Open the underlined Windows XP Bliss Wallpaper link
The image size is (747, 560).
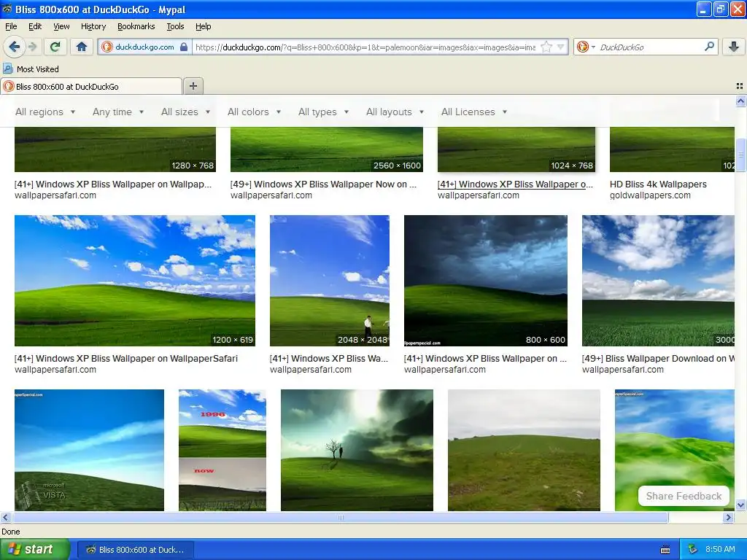pos(516,184)
